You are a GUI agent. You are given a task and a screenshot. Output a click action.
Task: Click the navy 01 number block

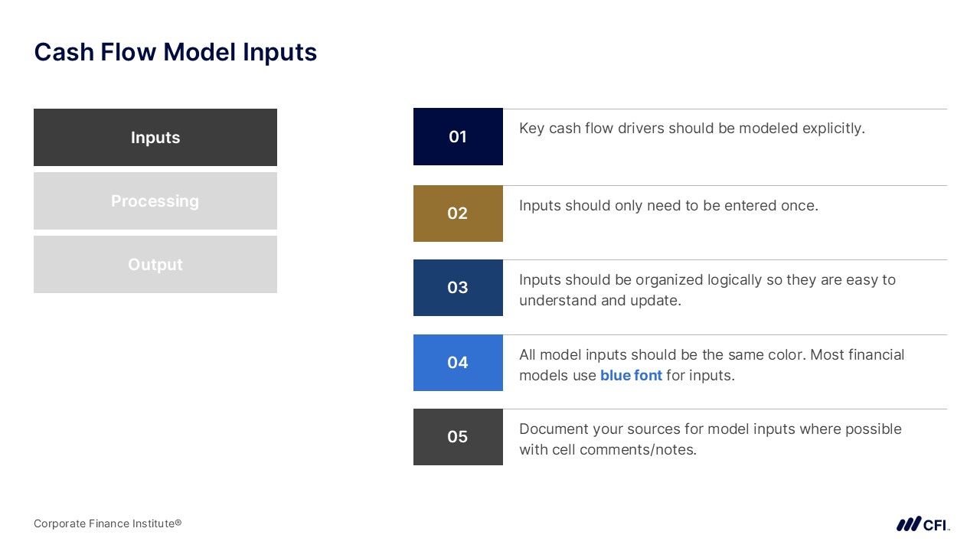coord(458,137)
